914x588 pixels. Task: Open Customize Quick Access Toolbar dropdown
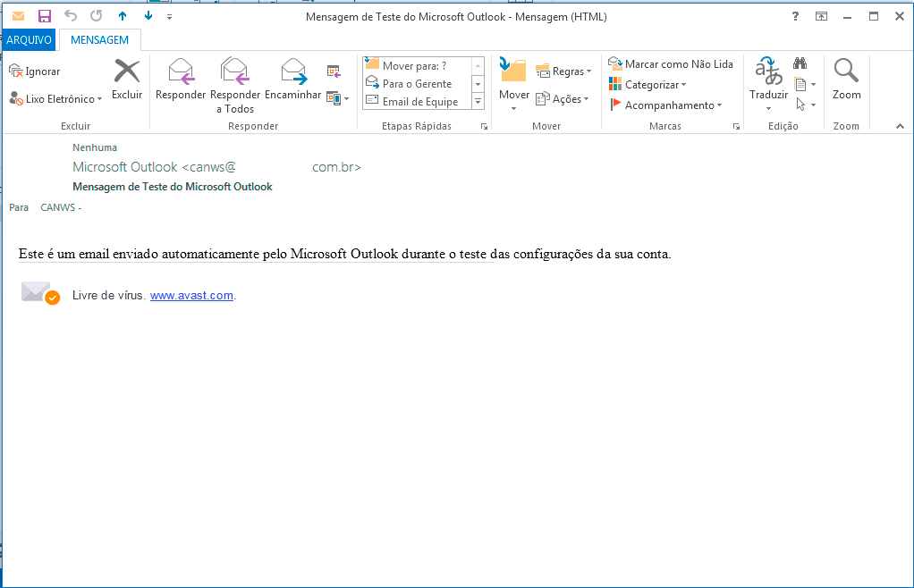(170, 17)
